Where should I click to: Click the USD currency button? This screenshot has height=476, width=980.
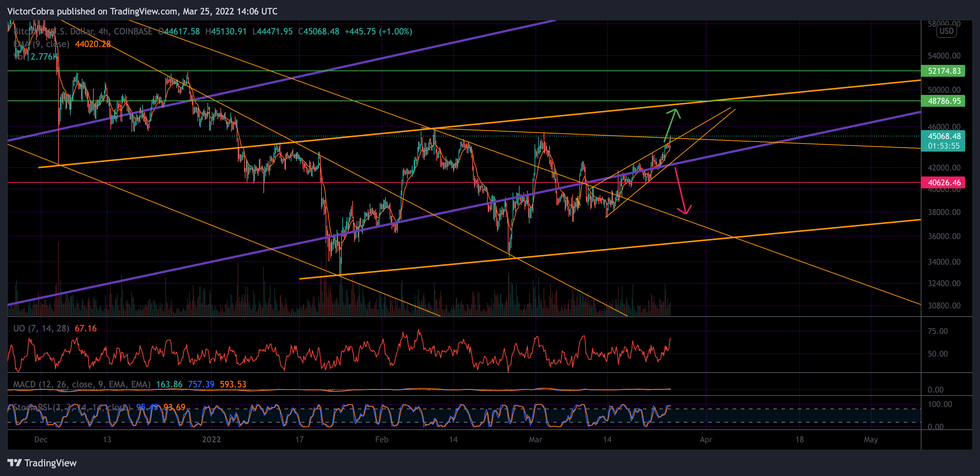point(946,31)
